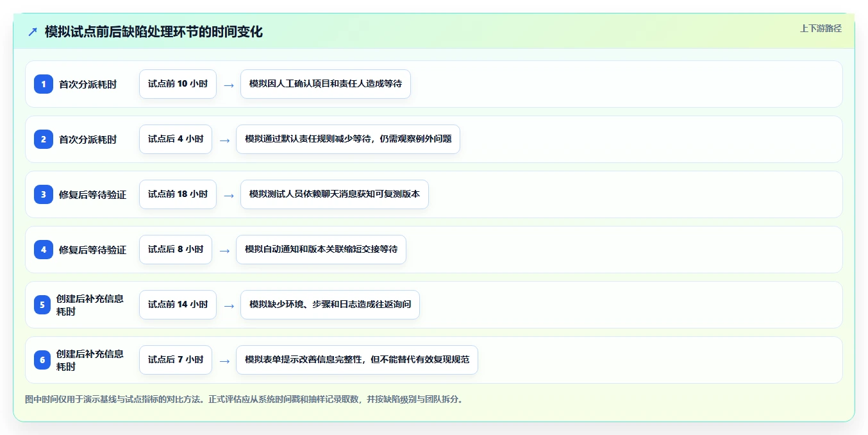Select step badge number 1
The image size is (868, 435).
[x=44, y=84]
